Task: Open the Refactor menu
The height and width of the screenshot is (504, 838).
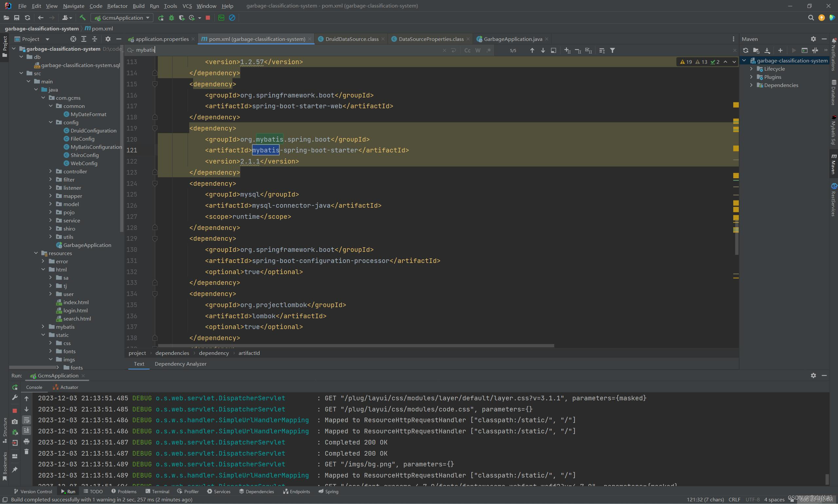Action: (x=117, y=6)
